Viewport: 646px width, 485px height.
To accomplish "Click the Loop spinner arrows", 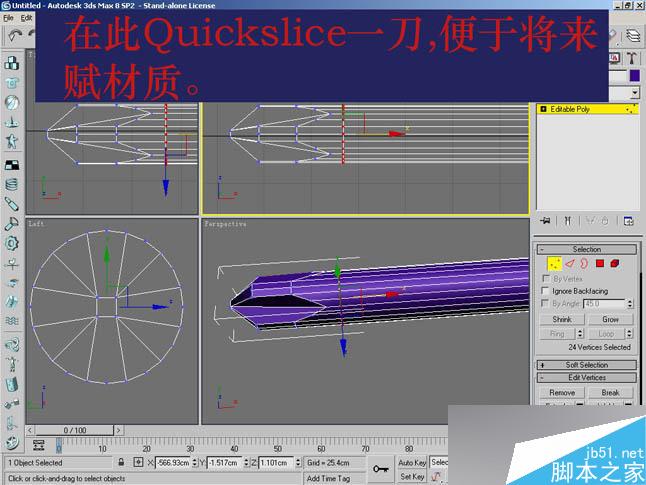I will tap(629, 333).
